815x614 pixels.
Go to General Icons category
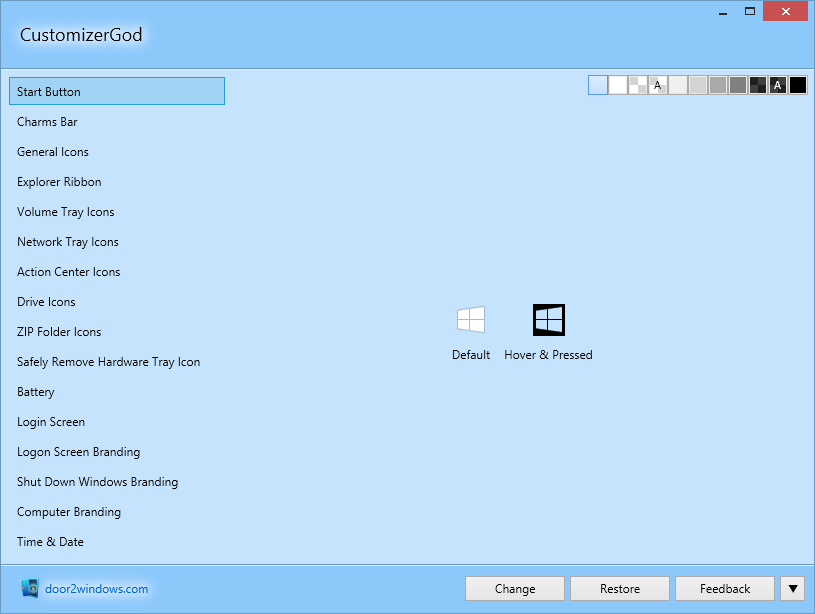pos(117,152)
